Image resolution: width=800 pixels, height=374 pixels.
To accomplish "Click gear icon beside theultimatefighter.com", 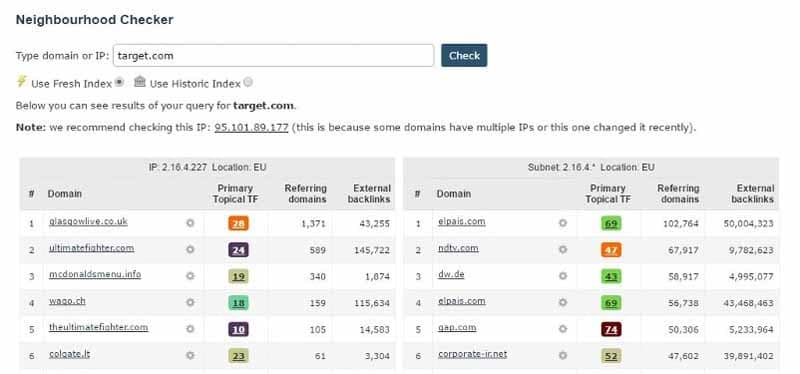I will (190, 329).
